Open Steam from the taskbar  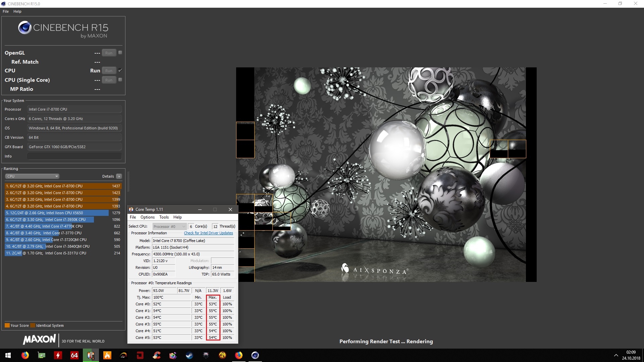click(190, 355)
